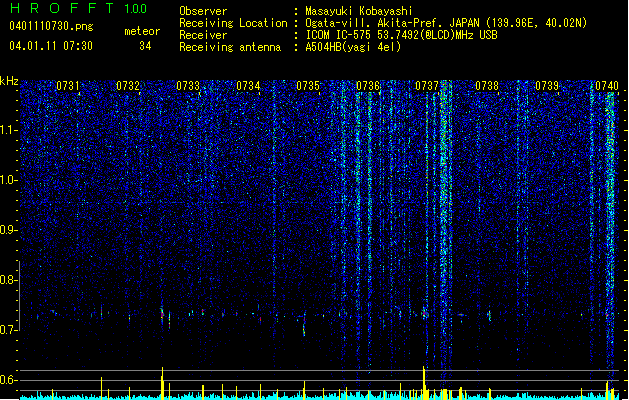The image size is (629, 400).
Task: Select ICOM IC-575 53.7492 MHz USB text
Action: (x=401, y=35)
